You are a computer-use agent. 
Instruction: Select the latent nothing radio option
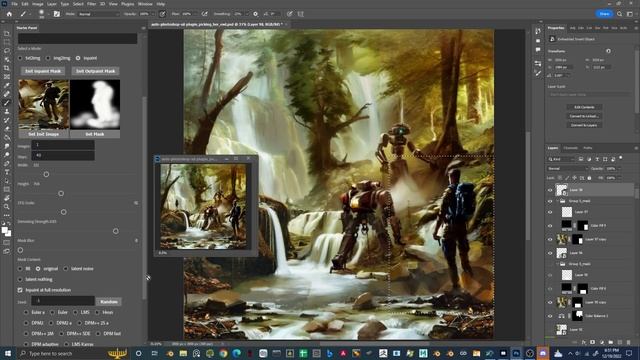pos(20,279)
